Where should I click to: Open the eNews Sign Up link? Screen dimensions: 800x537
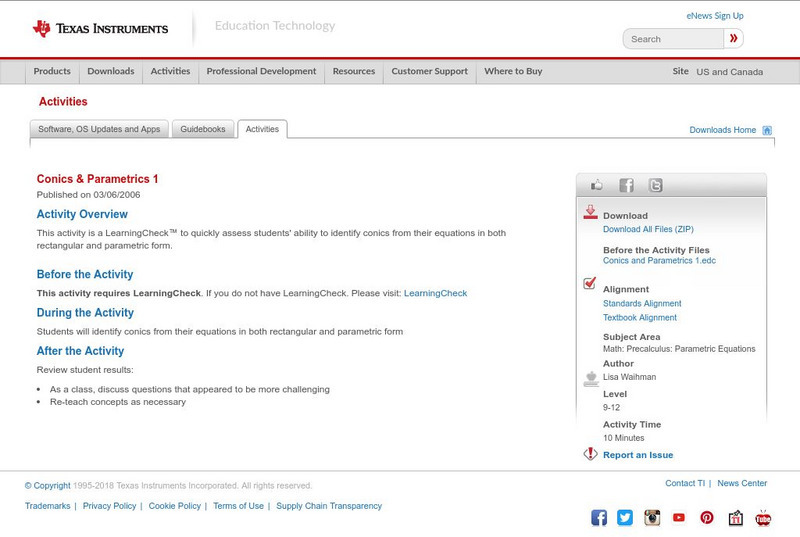coord(715,16)
